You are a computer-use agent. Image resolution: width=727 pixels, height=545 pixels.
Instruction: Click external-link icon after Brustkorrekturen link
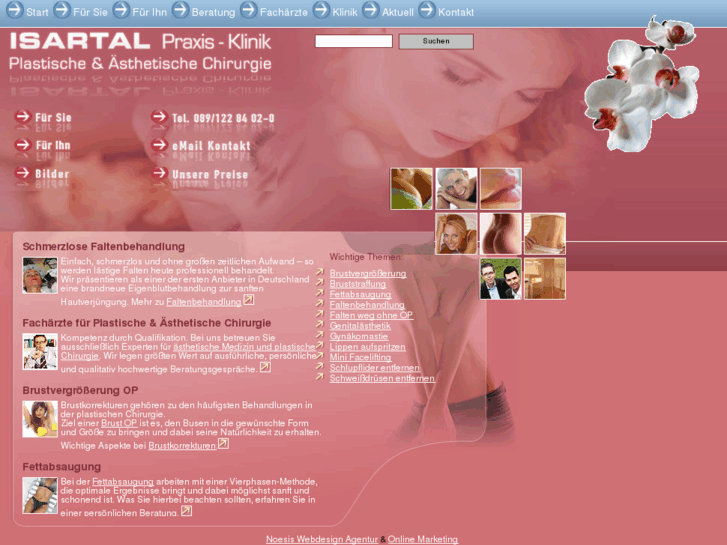[223, 444]
